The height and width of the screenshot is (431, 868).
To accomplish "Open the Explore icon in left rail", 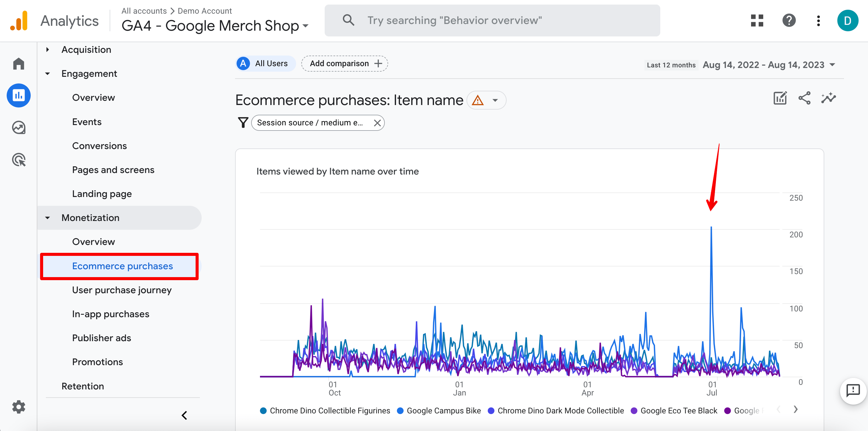I will tap(19, 127).
